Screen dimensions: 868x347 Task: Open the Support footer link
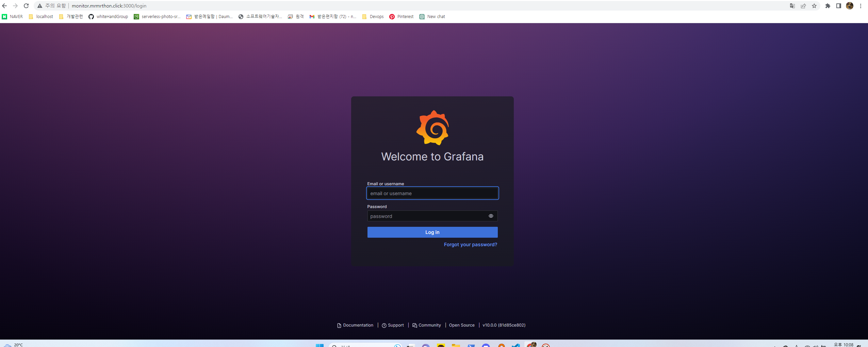click(x=393, y=325)
